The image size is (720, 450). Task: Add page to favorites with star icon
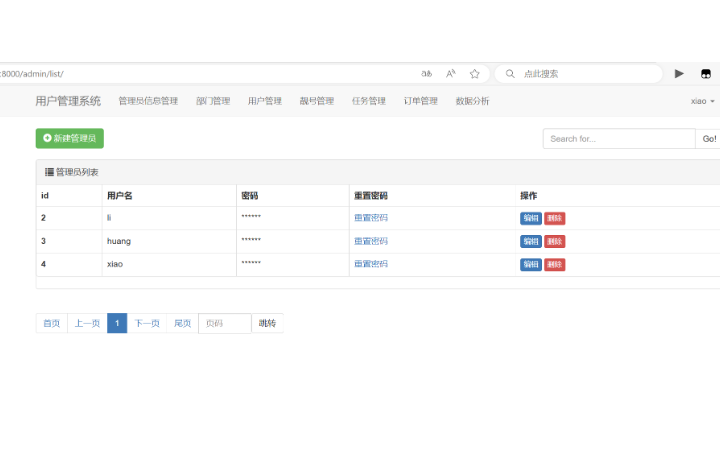tap(474, 73)
